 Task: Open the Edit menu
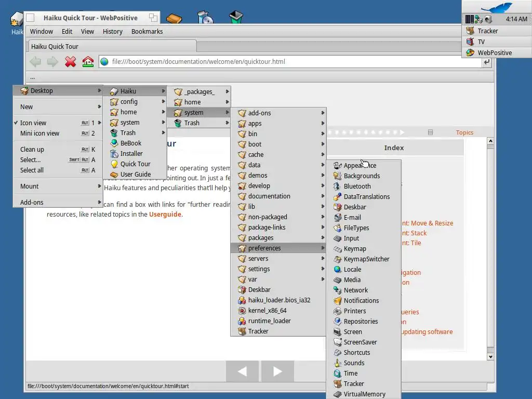67,32
